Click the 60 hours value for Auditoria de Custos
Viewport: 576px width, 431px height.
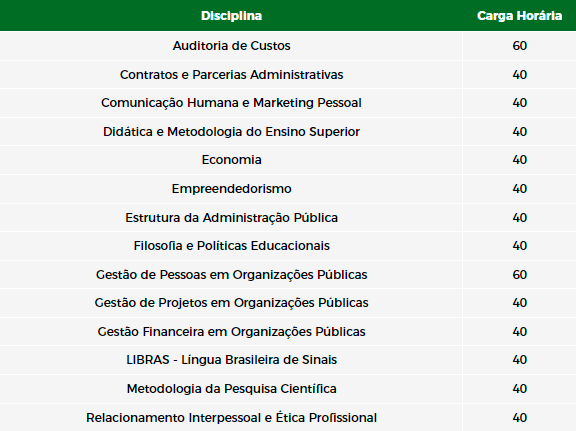519,46
